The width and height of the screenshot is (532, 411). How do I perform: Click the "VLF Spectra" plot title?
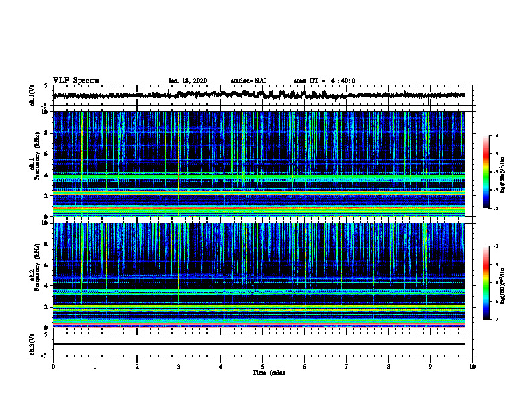point(76,81)
